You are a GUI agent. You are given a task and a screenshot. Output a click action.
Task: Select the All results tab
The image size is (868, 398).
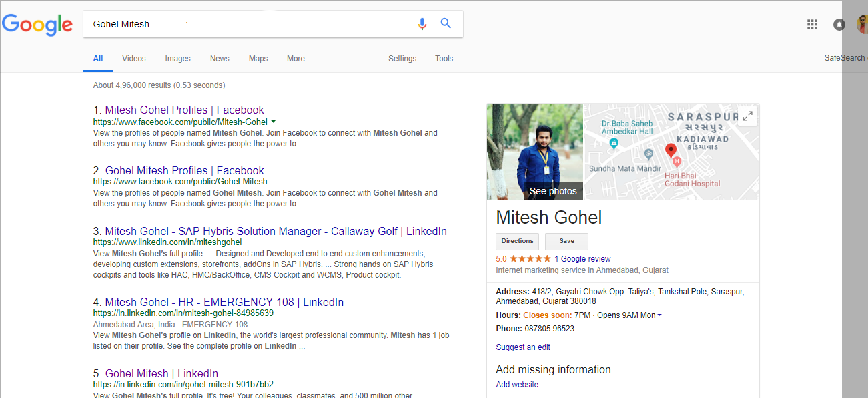coord(98,59)
